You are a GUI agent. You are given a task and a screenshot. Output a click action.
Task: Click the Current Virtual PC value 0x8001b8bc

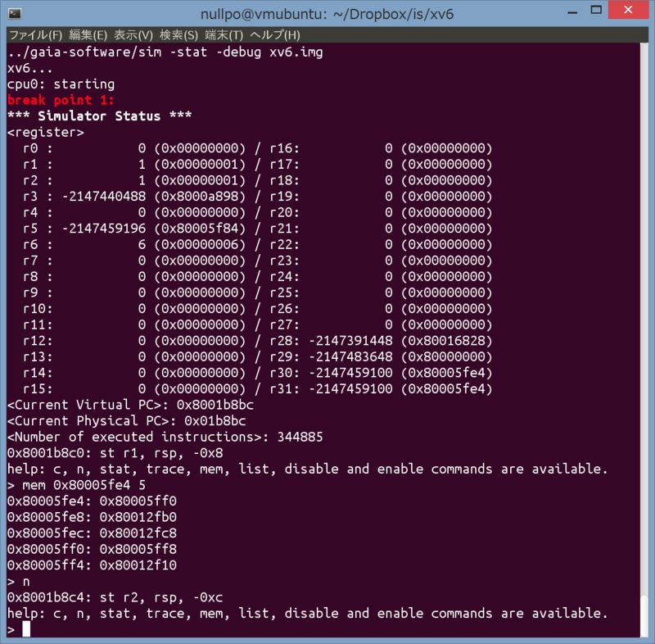(215, 405)
